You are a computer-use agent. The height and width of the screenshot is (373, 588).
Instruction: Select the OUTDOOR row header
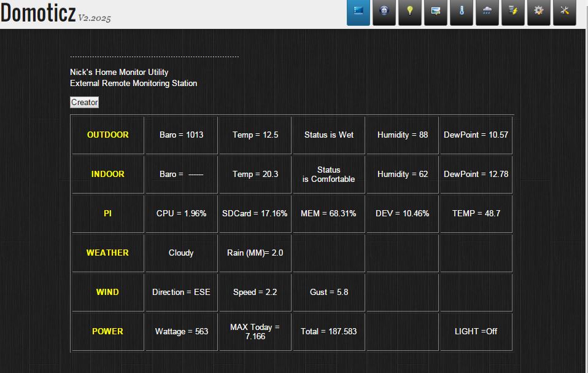(x=107, y=135)
